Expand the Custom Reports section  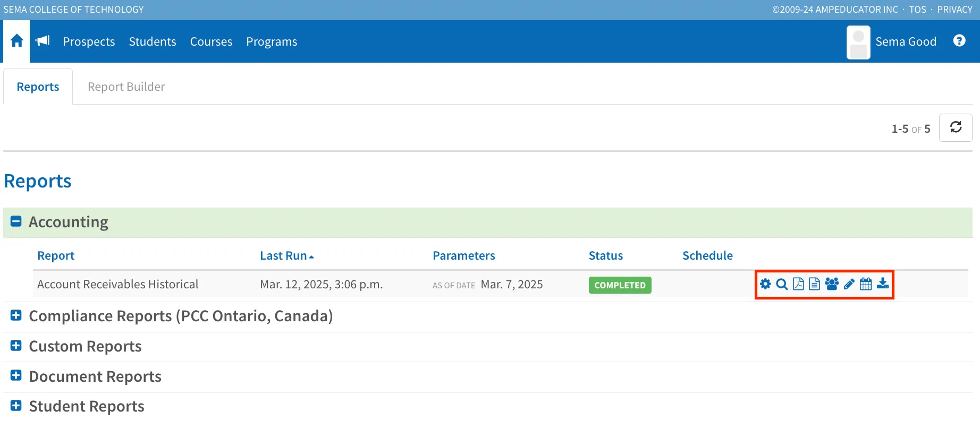(16, 346)
